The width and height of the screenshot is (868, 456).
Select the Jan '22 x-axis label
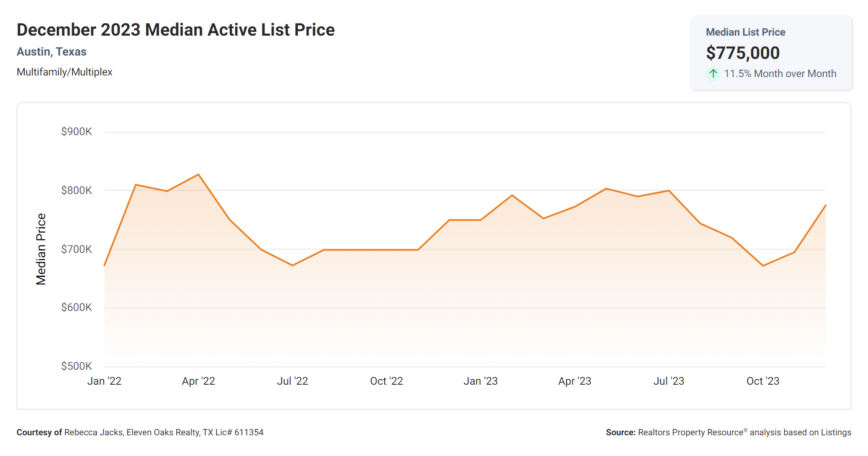[104, 381]
